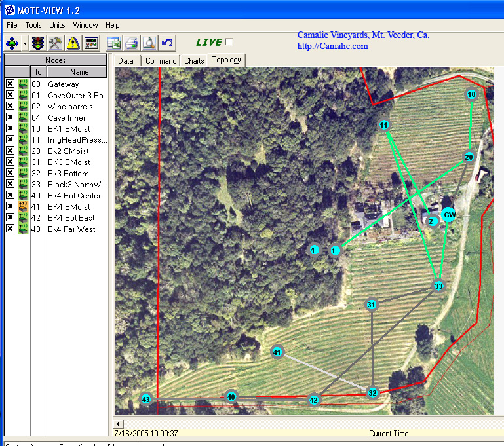Click the spreadsheet export toolbar icon
Screen dimensions: 504x446
point(114,43)
